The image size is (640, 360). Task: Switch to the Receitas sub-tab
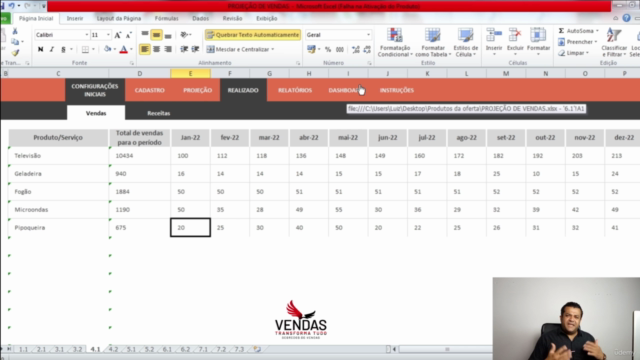click(x=159, y=113)
